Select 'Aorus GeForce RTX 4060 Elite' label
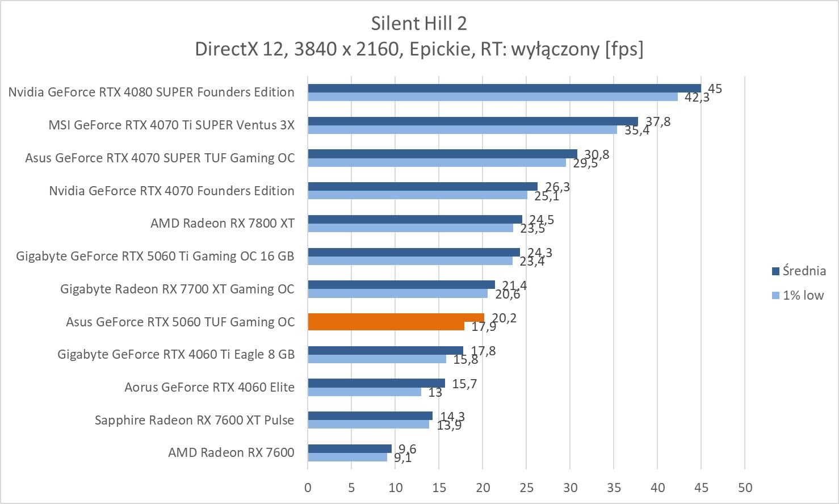 click(x=209, y=387)
